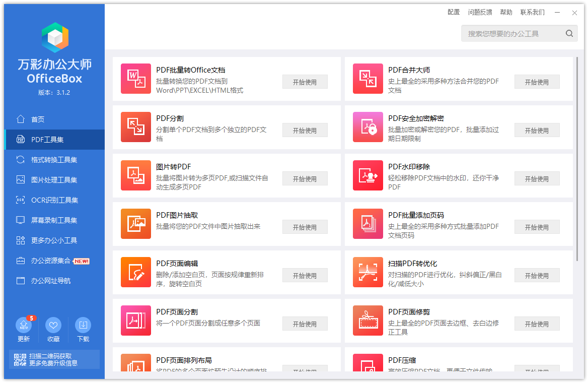Click the PDF页面排列布局 title text

coord(184,360)
